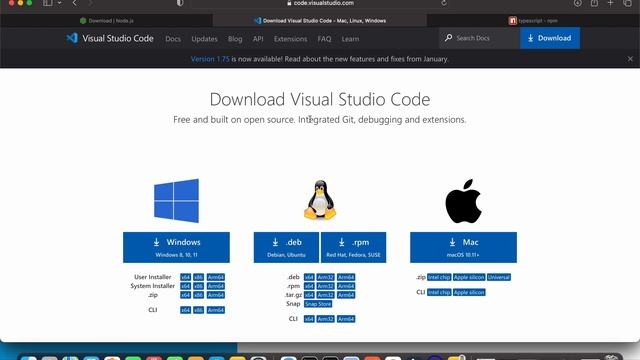Viewport: 640px width, 360px height.
Task: Open the Version 1.75 link
Action: click(210, 59)
